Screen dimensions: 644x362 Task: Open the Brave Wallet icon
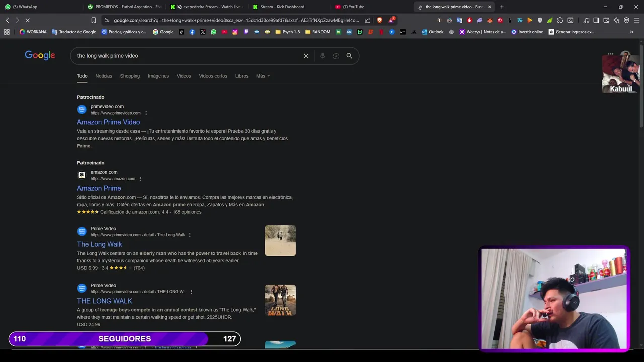click(606, 20)
